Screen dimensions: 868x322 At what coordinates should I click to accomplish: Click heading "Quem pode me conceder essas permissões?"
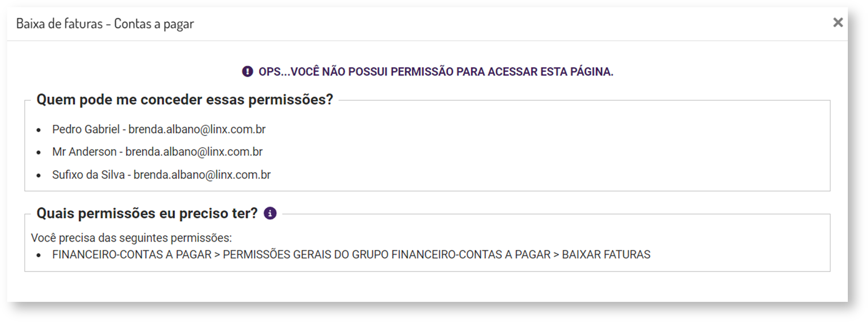[x=185, y=100]
